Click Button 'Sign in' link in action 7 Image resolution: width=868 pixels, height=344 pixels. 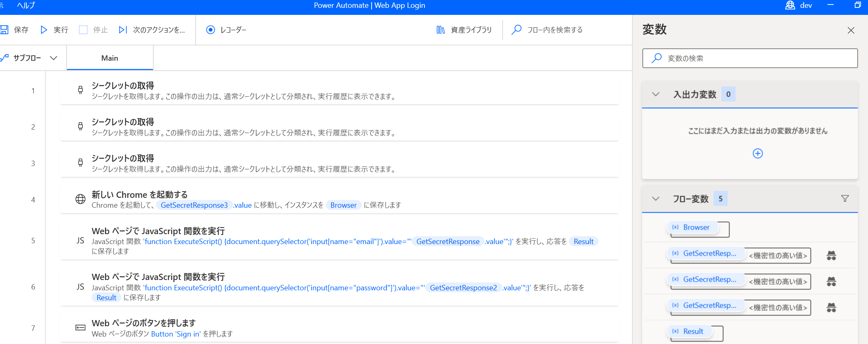click(176, 334)
